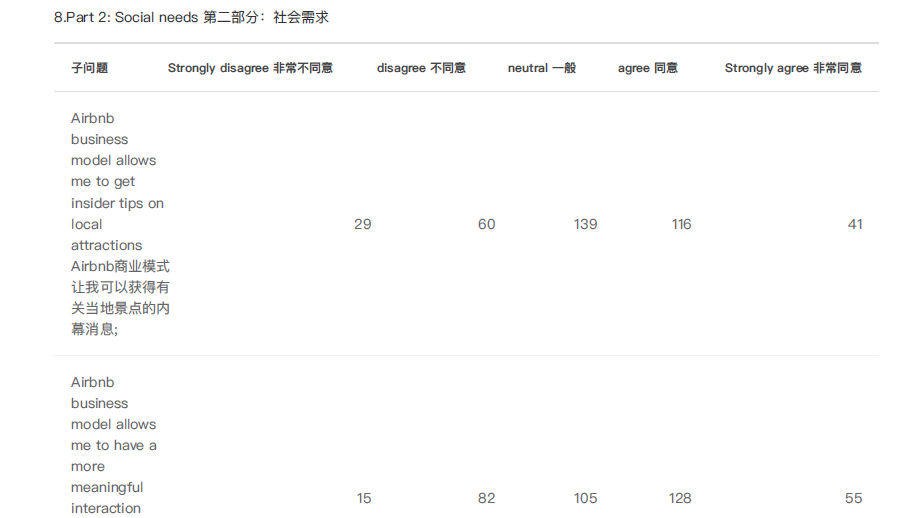
Task: Click the value 139 in the neutral column
Action: click(x=585, y=224)
